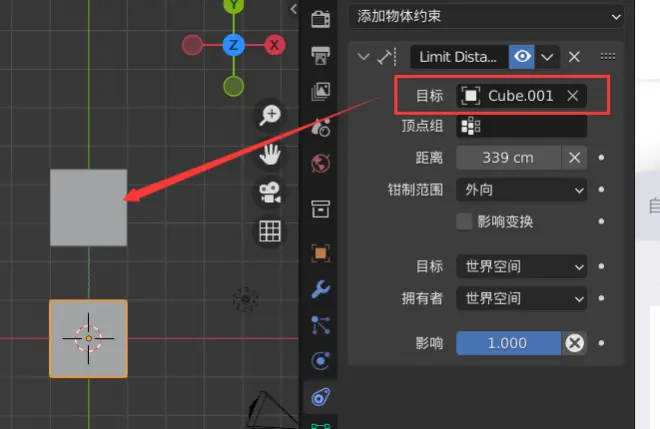The image size is (660, 429).
Task: Animate the 目标 space property dot
Action: 601,266
